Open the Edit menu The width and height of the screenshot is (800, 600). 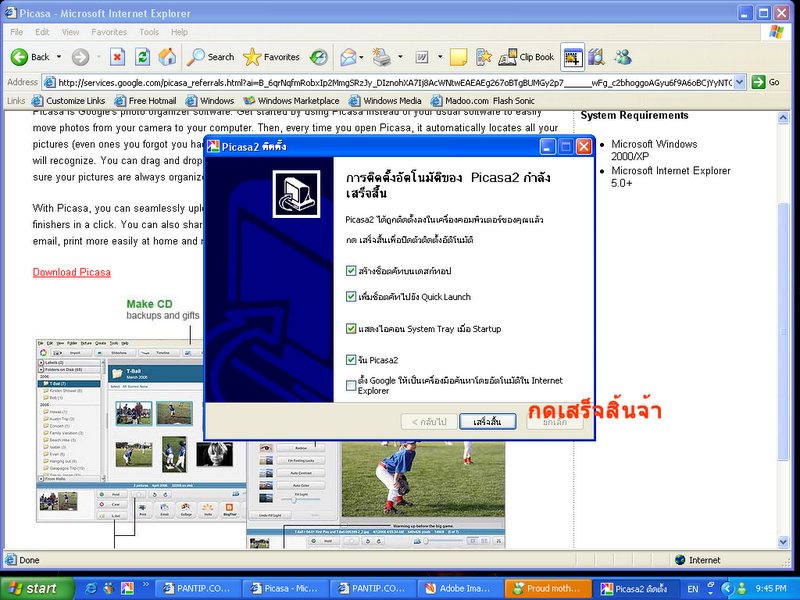(x=42, y=32)
